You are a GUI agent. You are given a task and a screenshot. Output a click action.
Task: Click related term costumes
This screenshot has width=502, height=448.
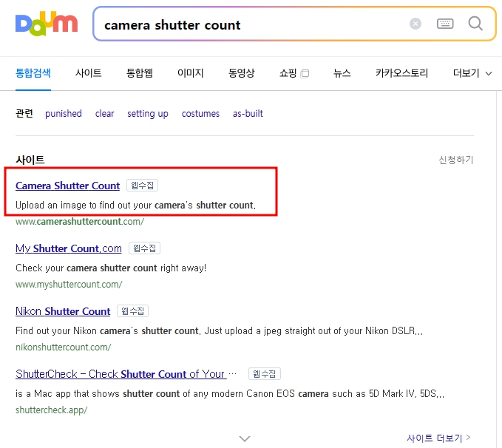click(200, 113)
